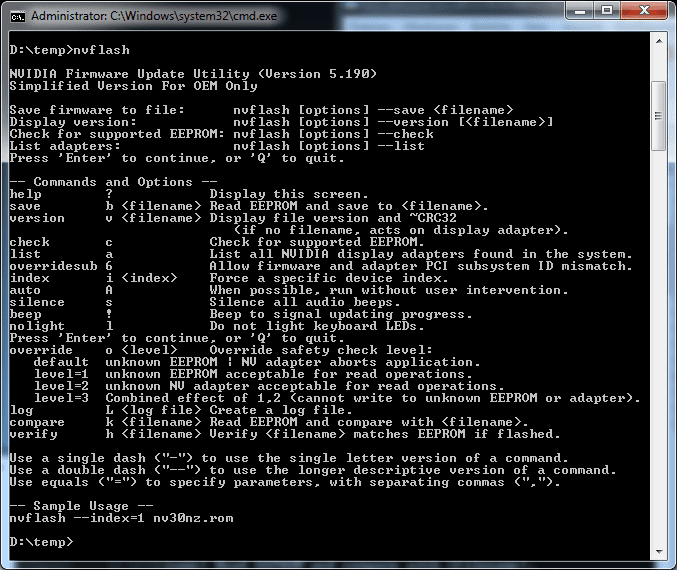This screenshot has height=570, width=677.
Task: Click the 'List adapters:' usage line
Action: (x=217, y=146)
